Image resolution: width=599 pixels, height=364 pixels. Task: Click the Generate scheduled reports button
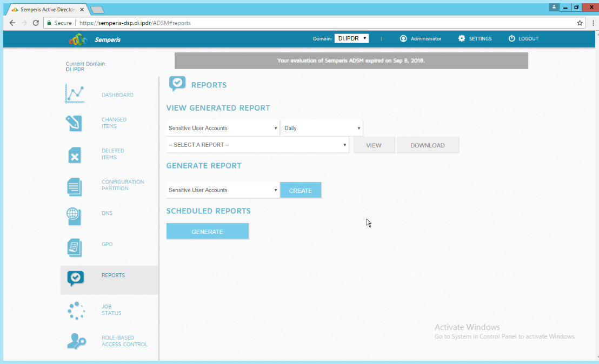208,232
